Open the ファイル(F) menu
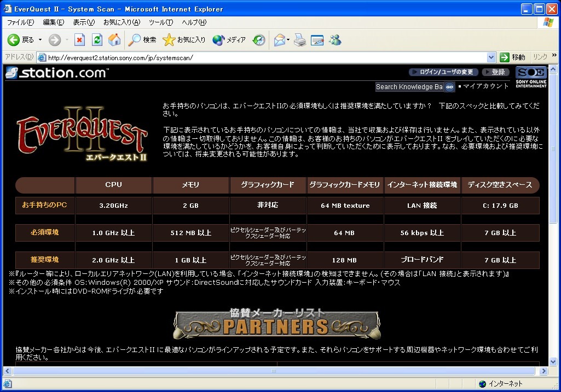 (20, 22)
